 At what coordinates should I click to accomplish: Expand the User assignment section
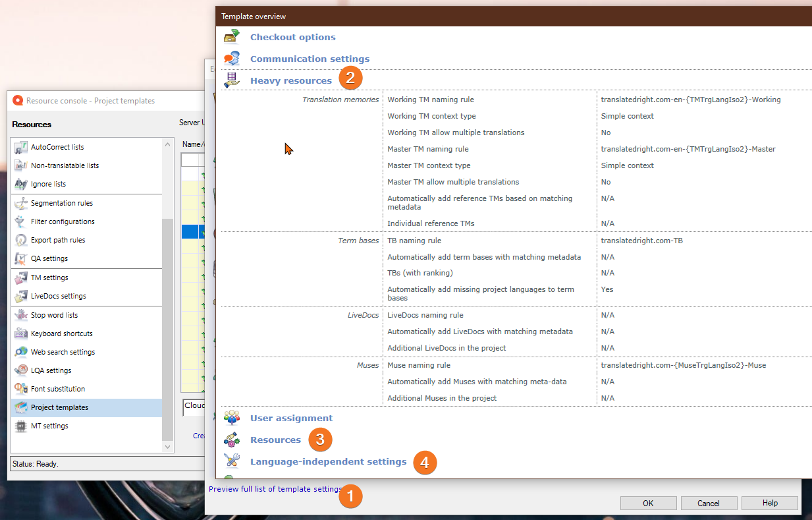coord(291,418)
